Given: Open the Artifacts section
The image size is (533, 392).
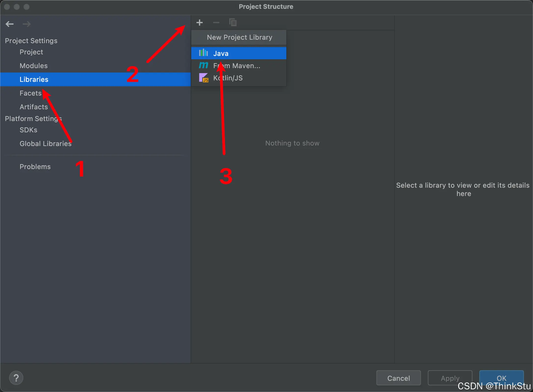Looking at the screenshot, I should 34,107.
